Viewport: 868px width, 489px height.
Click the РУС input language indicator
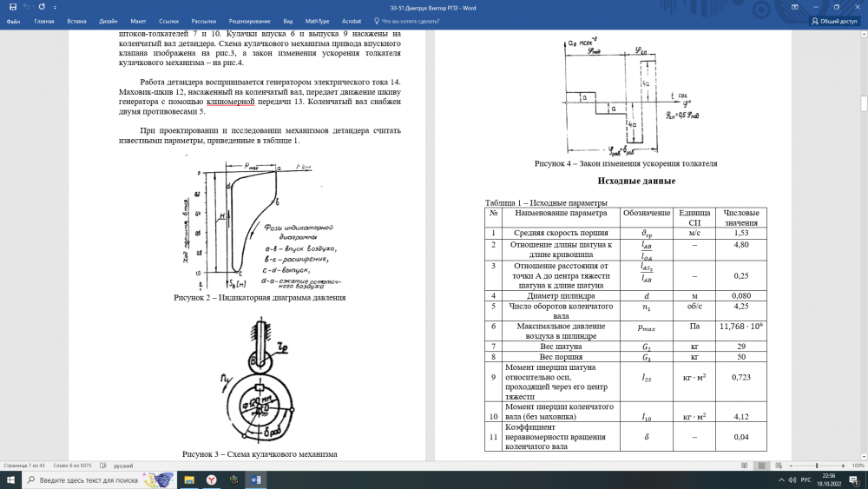click(x=806, y=480)
